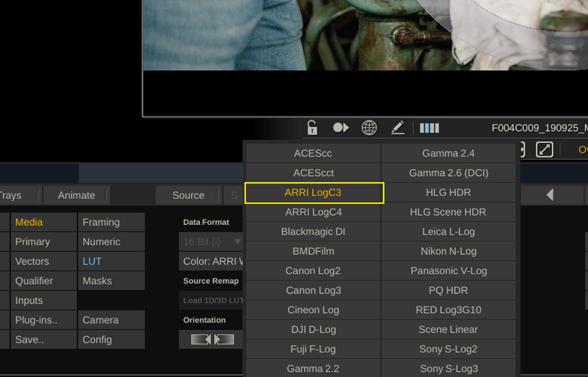Select the LUT menu button

click(x=111, y=261)
